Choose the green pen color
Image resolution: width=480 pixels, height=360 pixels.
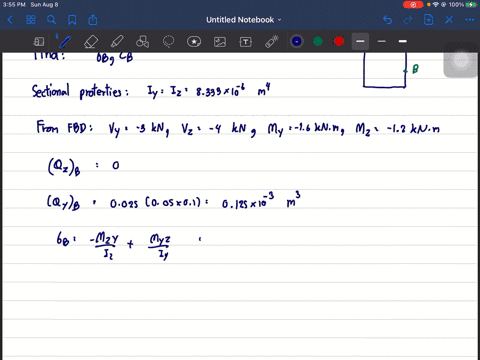pyautogui.click(x=318, y=41)
